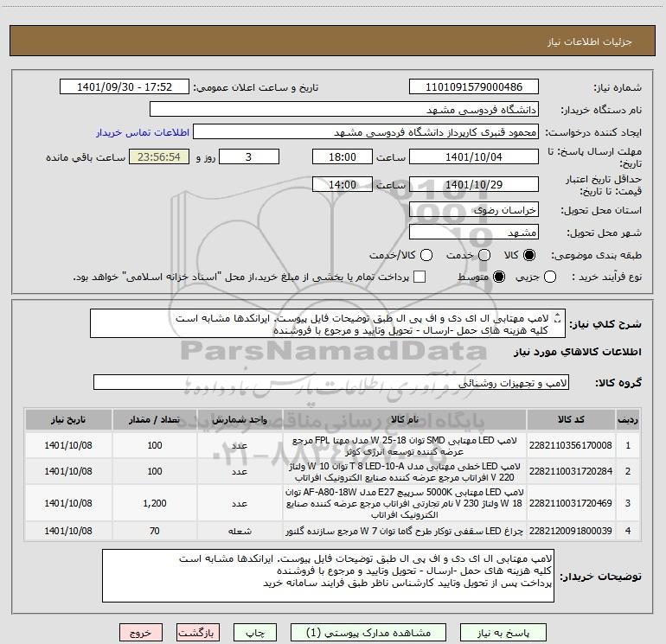Click the لامپ LED مهتابی 5000K E27 item name
This screenshot has width=666, height=644.
(405, 503)
